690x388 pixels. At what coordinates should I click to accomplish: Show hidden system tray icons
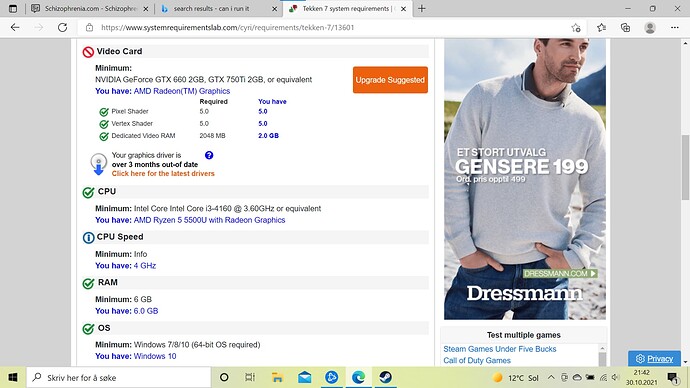point(551,377)
